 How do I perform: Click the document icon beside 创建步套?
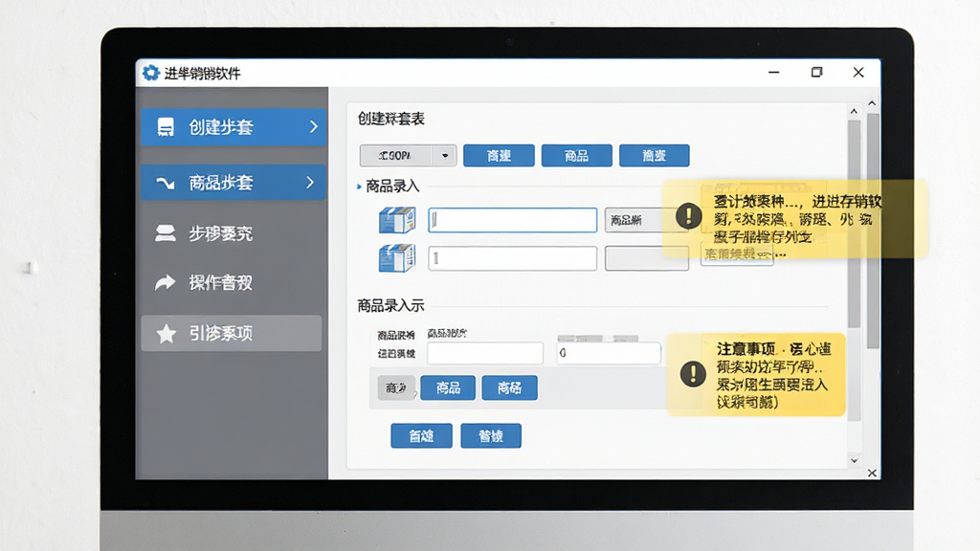[x=166, y=127]
